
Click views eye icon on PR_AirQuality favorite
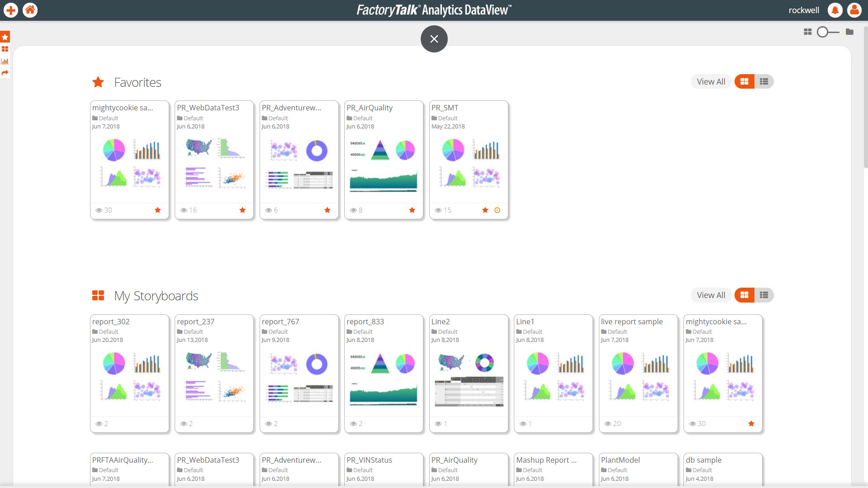tap(353, 210)
